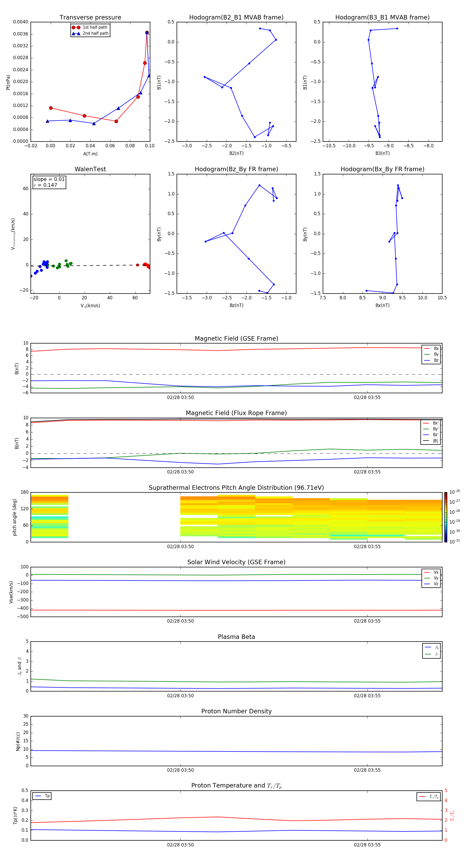This screenshot has width=473, height=868.
Task: Click 02/28 03:55 tick under GSE magnetic field
Action: click(x=367, y=398)
